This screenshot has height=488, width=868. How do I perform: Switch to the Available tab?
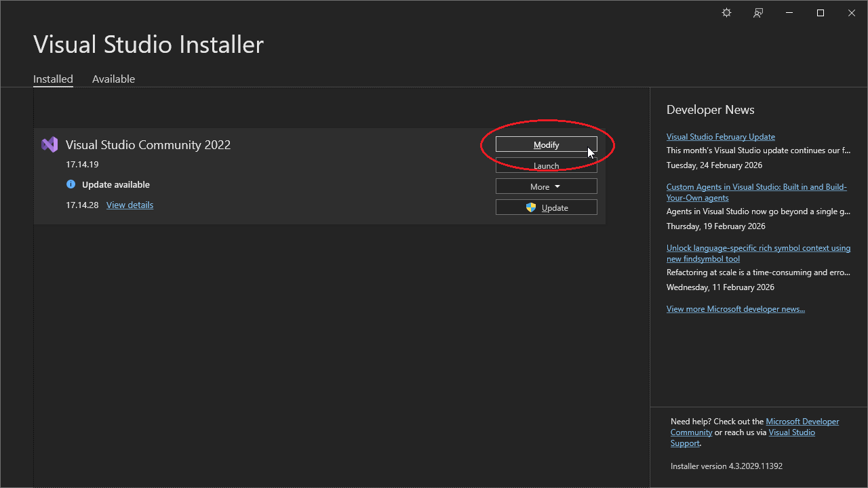click(x=113, y=79)
